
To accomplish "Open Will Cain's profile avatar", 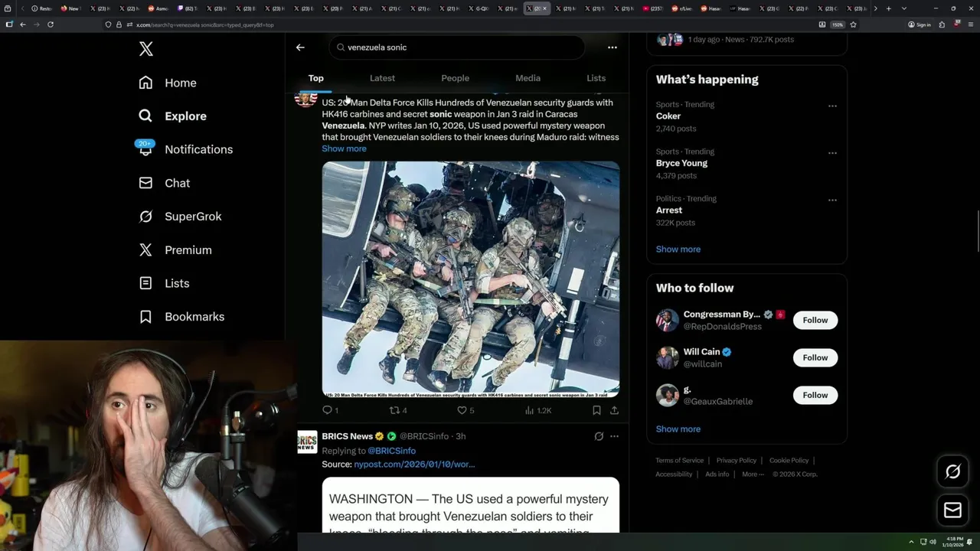I will pos(667,357).
